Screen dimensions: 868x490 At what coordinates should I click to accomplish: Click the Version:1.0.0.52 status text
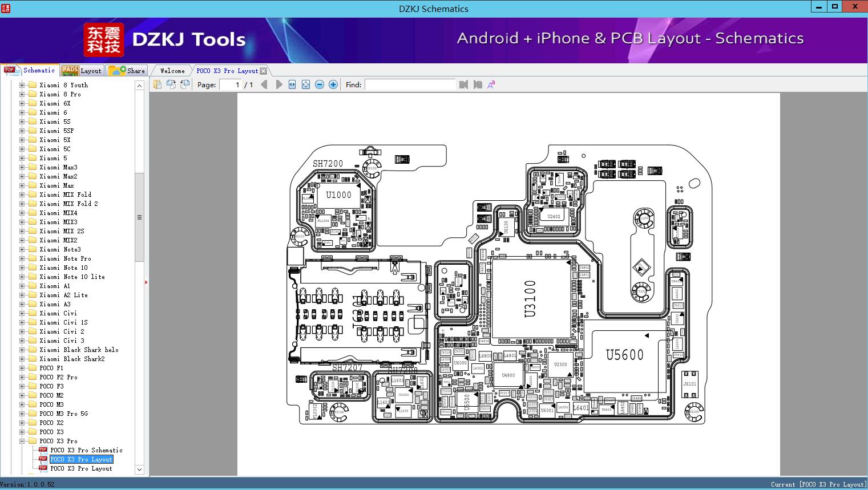click(28, 484)
